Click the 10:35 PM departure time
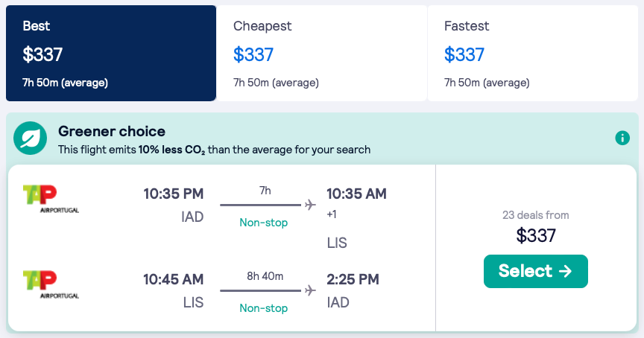 (173, 194)
